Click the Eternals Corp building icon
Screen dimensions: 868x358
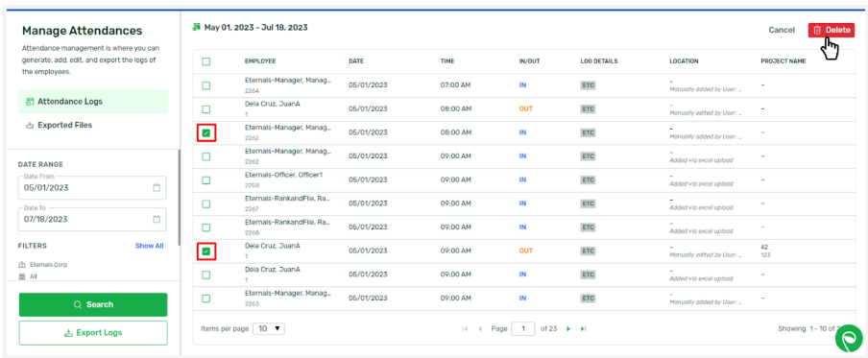(x=22, y=265)
